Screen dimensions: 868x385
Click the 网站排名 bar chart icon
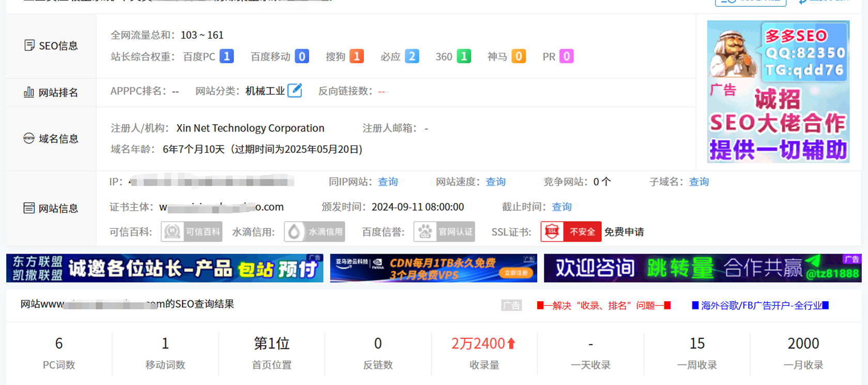29,92
